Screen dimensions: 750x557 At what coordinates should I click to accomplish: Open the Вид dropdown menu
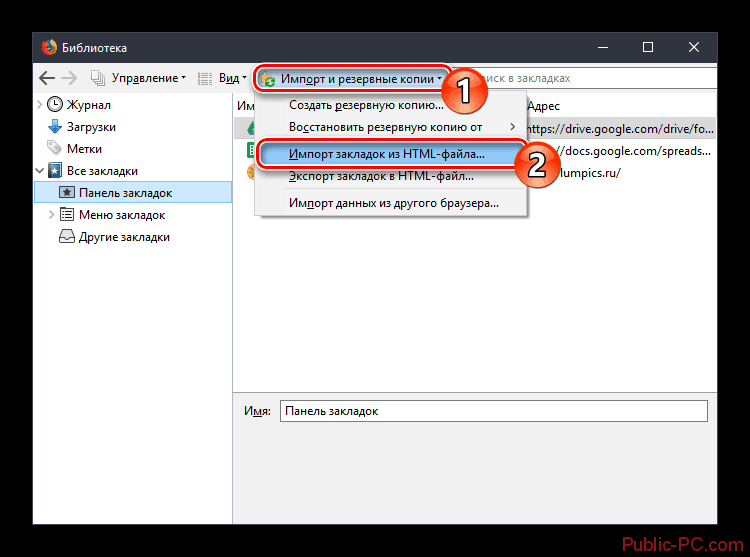click(x=232, y=78)
